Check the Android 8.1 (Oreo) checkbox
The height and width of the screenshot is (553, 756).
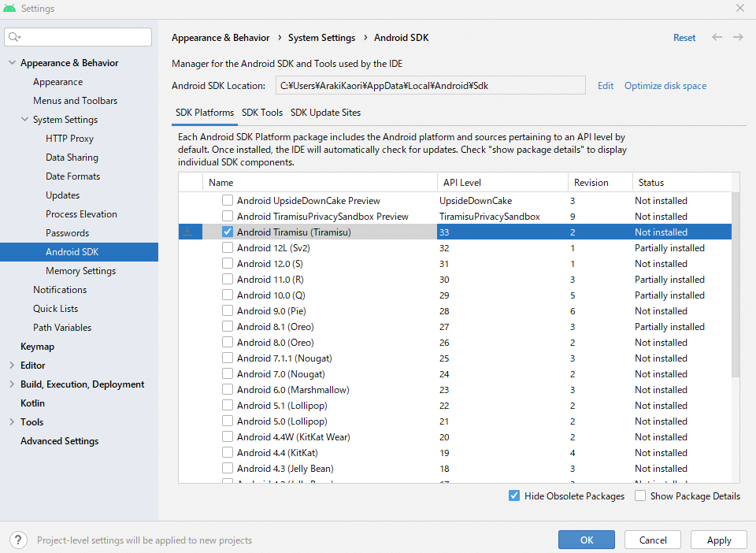point(228,326)
